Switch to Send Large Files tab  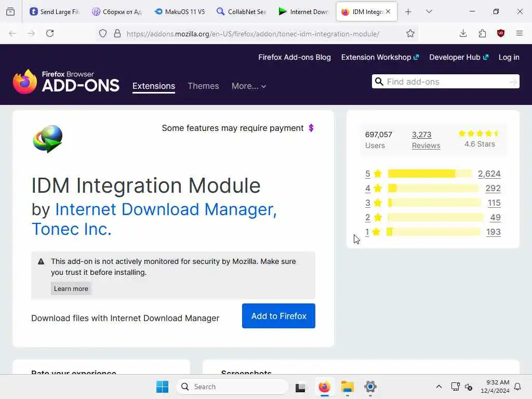coord(55,11)
